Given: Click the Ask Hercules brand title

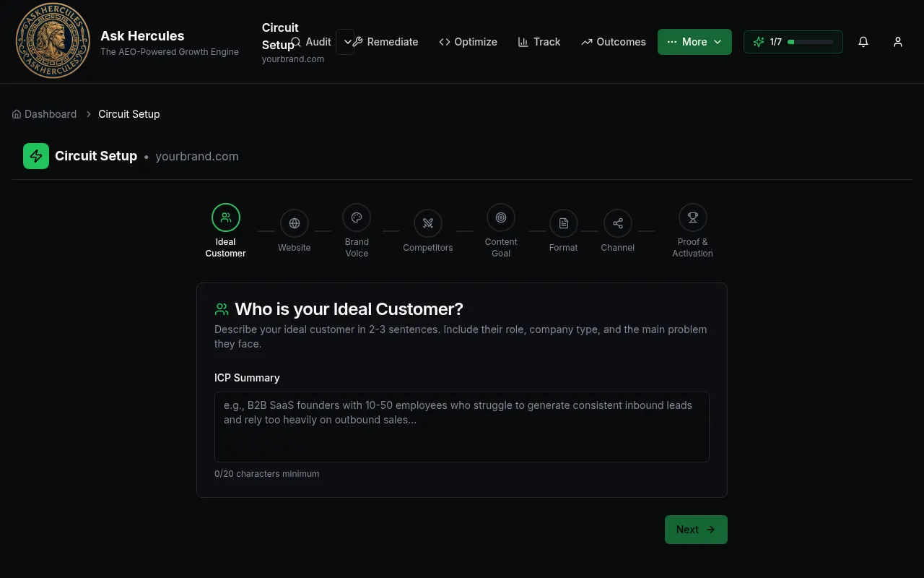Looking at the screenshot, I should point(142,35).
